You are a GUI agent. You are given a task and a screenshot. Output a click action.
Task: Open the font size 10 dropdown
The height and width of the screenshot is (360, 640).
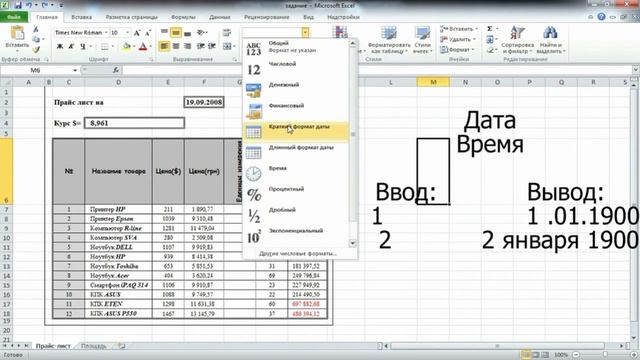point(127,33)
